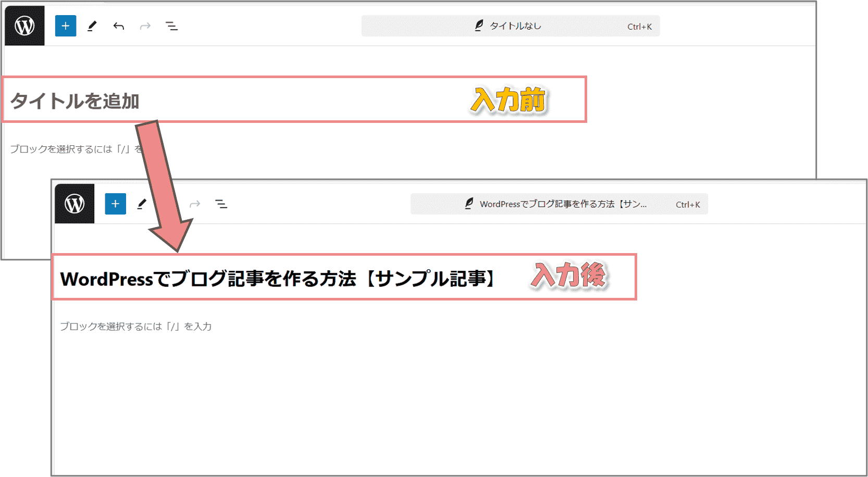Click ブロックを選択するには「/」を入力 paragraph in front window
This screenshot has height=477, width=868.
pos(136,327)
